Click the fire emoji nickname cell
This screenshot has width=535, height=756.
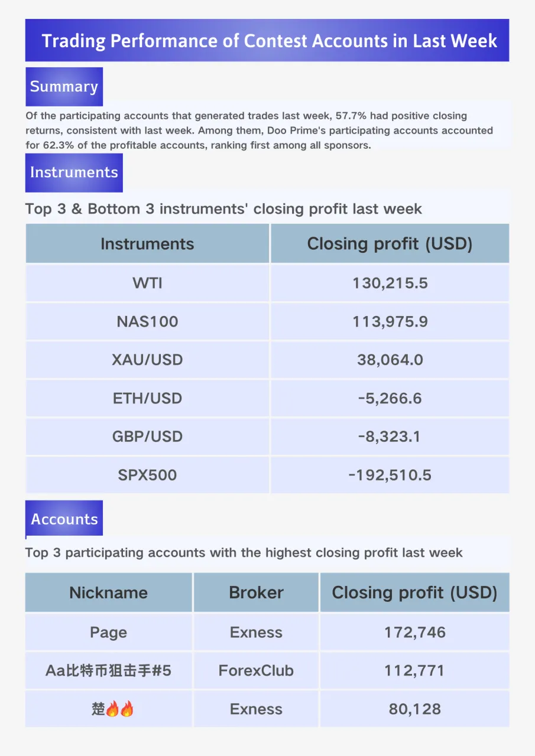[109, 709]
